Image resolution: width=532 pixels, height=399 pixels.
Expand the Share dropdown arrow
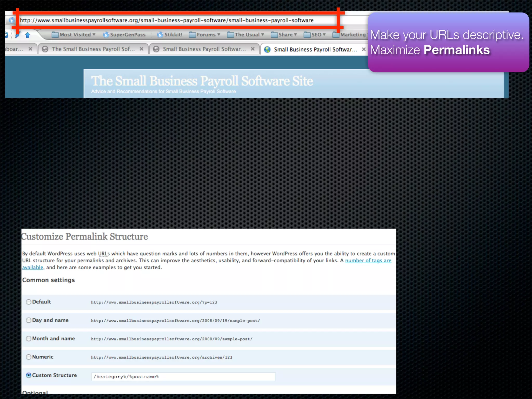click(295, 35)
